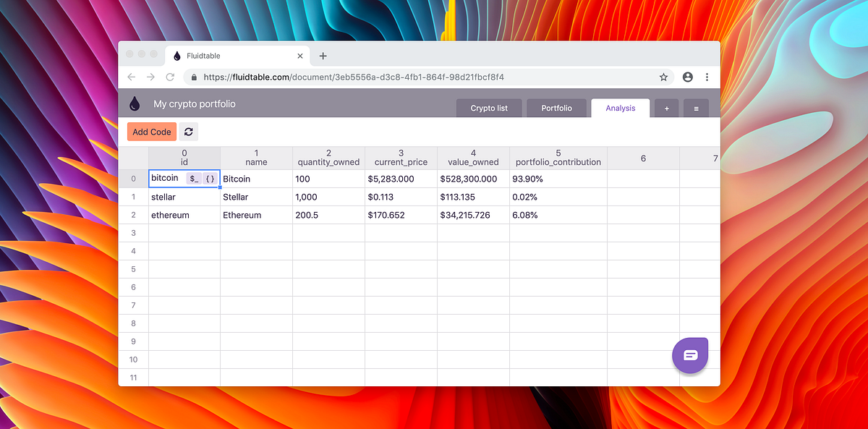
Task: Select row number 5 on the left
Action: coord(133,269)
